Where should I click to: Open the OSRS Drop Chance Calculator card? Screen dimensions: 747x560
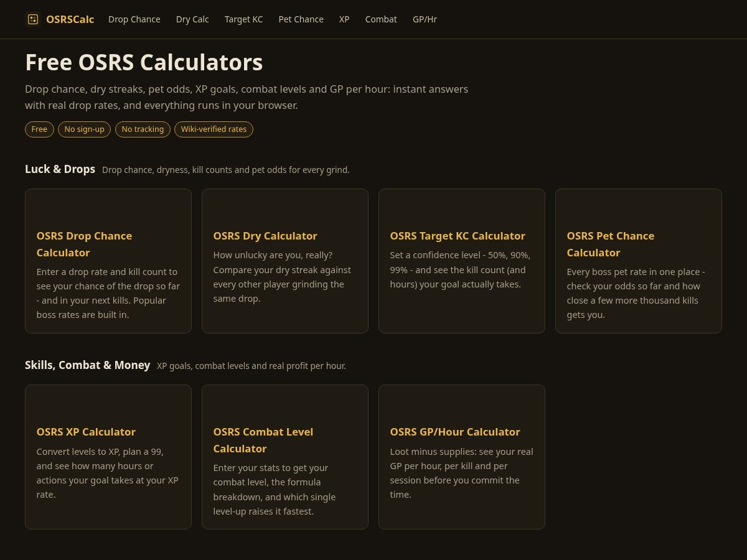pyautogui.click(x=108, y=261)
